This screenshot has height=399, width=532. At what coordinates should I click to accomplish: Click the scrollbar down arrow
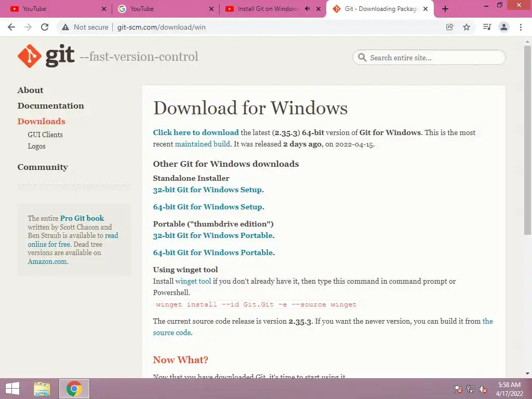click(x=527, y=374)
